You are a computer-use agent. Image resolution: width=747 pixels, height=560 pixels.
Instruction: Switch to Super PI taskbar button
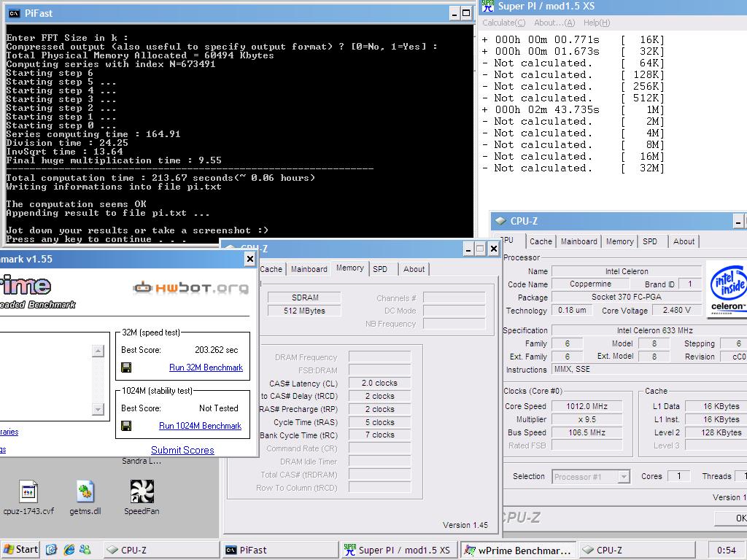[399, 550]
